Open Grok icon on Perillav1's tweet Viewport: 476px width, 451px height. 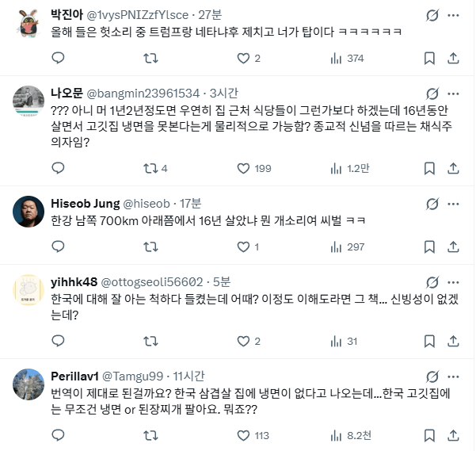click(454, 375)
